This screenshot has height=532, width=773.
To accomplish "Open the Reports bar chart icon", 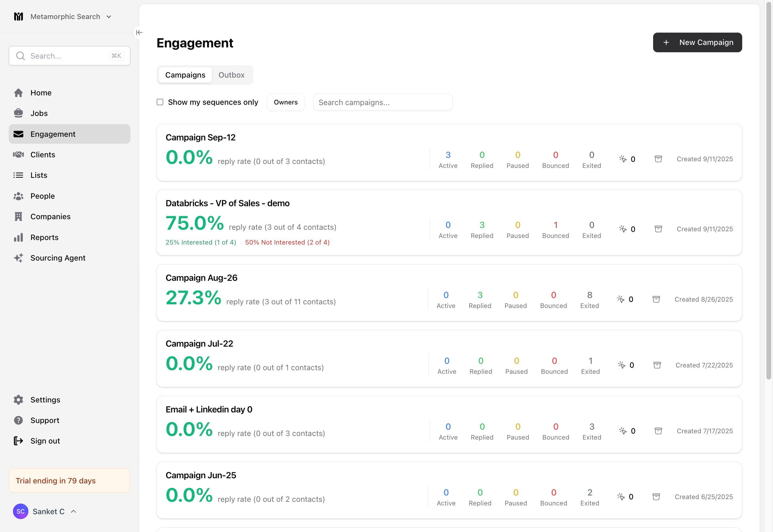I will point(18,237).
